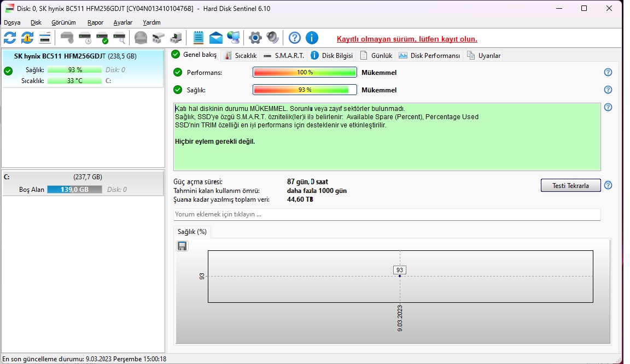
Task: Click the disk panel icon with red stripe
Action: (x=45, y=38)
